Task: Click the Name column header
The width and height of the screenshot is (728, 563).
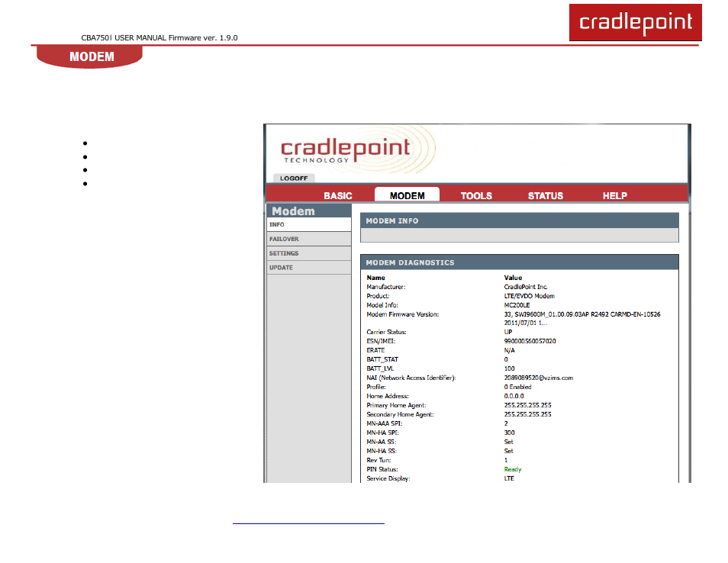Action: point(375,278)
